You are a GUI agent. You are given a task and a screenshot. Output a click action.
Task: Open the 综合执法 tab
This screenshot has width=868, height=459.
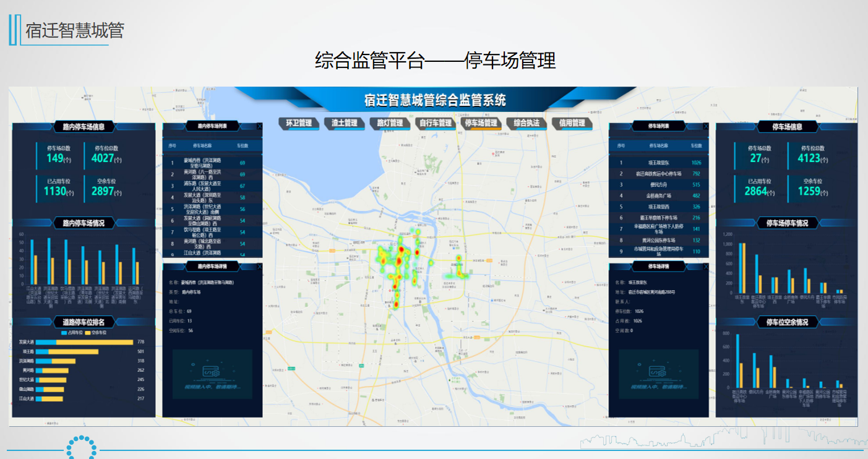point(526,123)
